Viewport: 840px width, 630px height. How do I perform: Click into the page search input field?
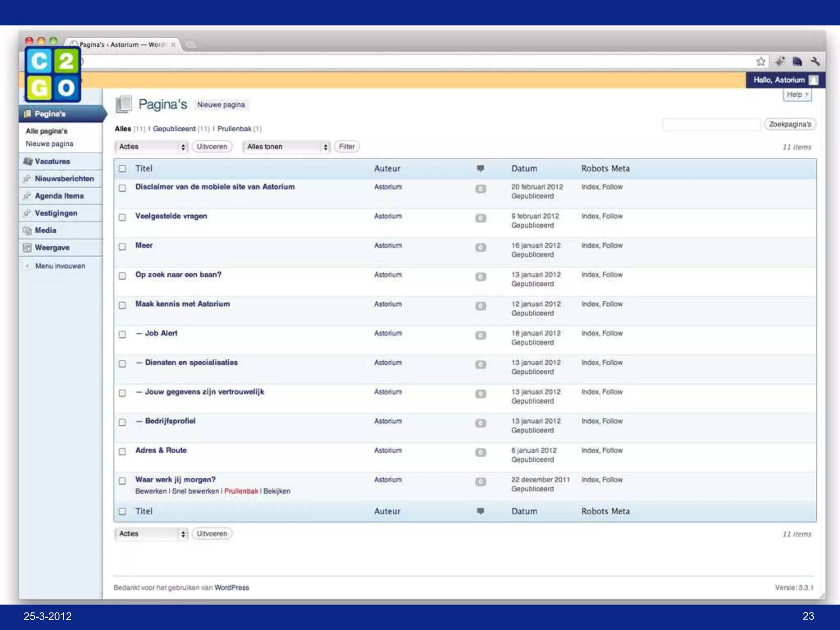711,124
